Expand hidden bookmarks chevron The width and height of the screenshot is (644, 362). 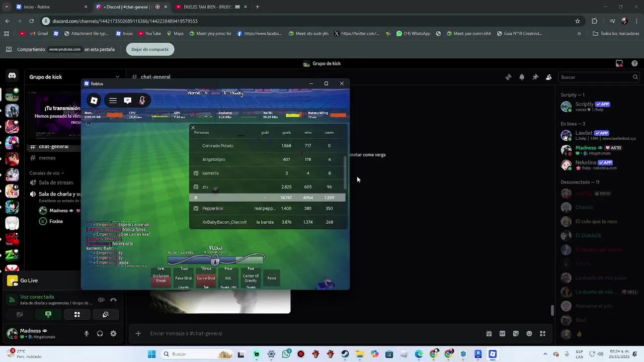point(579,34)
